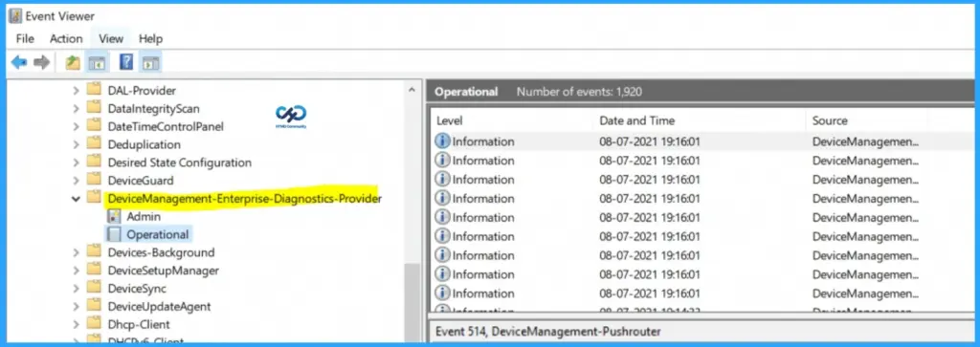980x347 pixels.
Task: Collapse the DeviceManagement-Enterprise-Diagnostics-Provider node
Action: [x=76, y=199]
